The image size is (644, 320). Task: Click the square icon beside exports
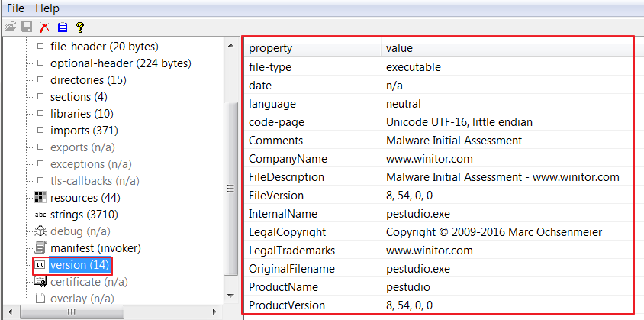tap(40, 147)
